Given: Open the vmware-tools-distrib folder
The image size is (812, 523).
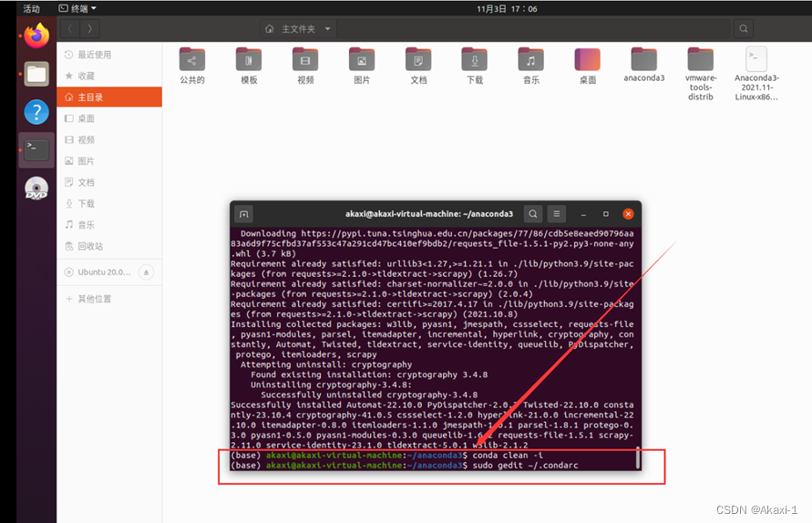Looking at the screenshot, I should pos(700,74).
